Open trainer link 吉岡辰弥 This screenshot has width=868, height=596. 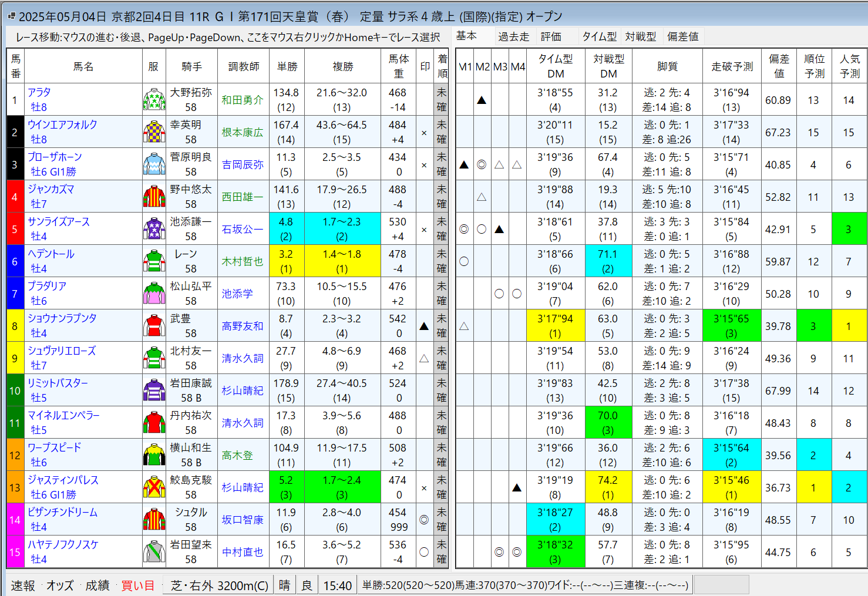pyautogui.click(x=242, y=164)
